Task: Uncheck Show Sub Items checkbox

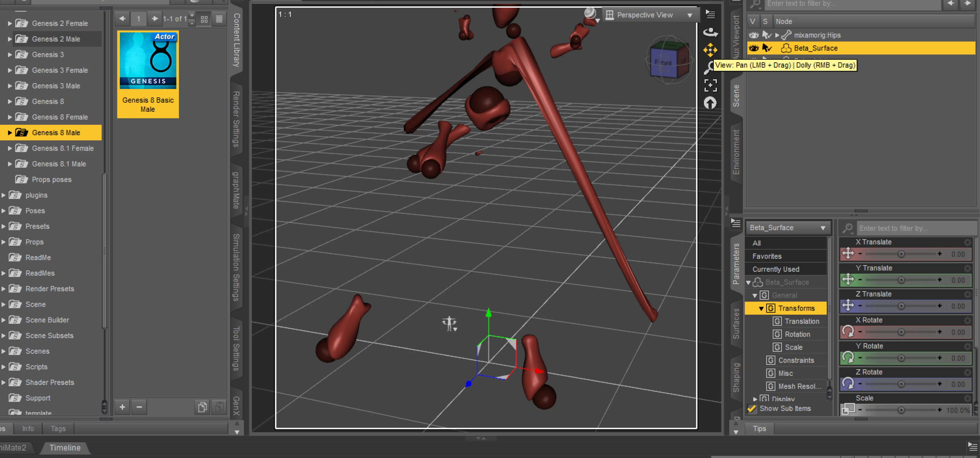Action: [x=752, y=409]
